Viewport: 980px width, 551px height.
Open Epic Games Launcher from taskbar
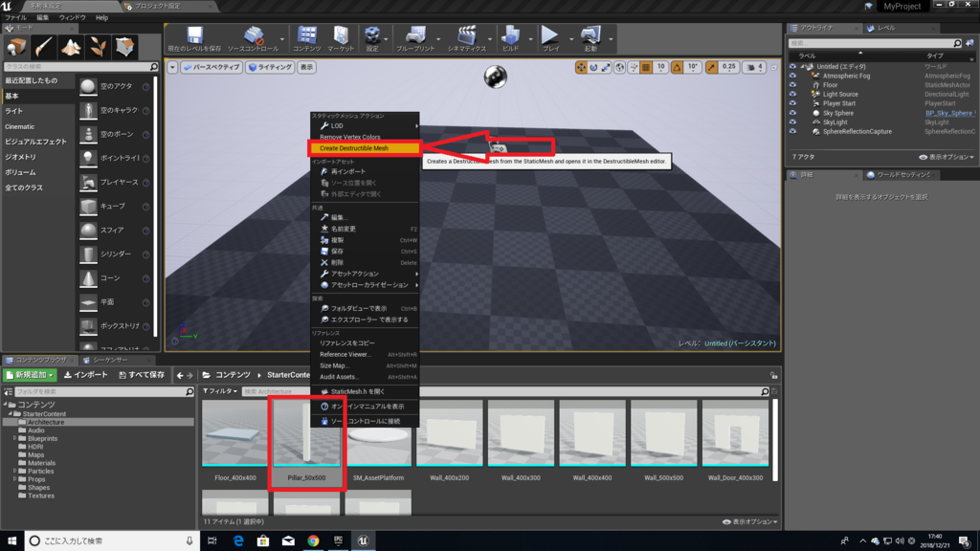coord(338,540)
